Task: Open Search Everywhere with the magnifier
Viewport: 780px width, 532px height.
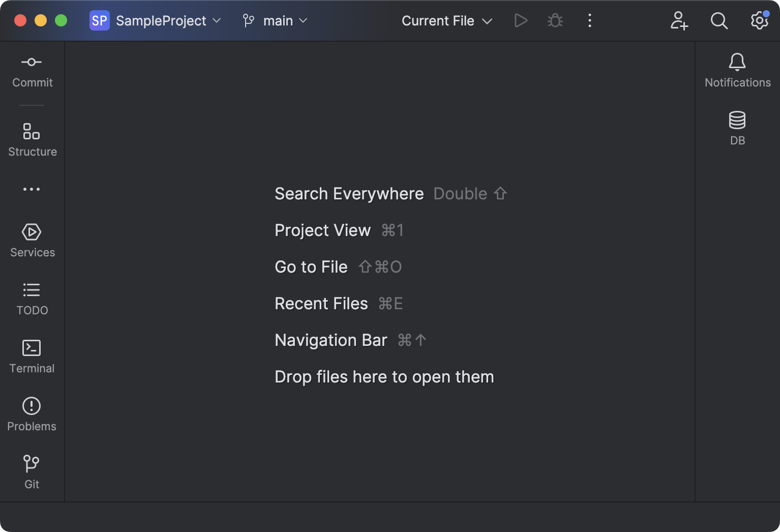Action: 719,21
